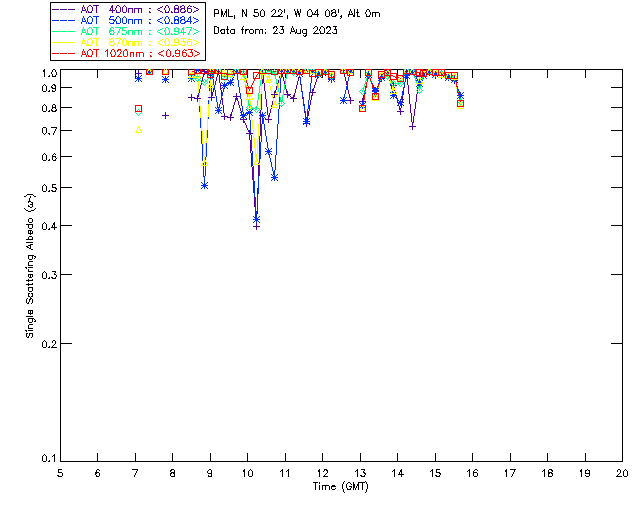The height and width of the screenshot is (512, 640).
Task: Click the y-axis tick label 0.3
Action: click(x=49, y=275)
